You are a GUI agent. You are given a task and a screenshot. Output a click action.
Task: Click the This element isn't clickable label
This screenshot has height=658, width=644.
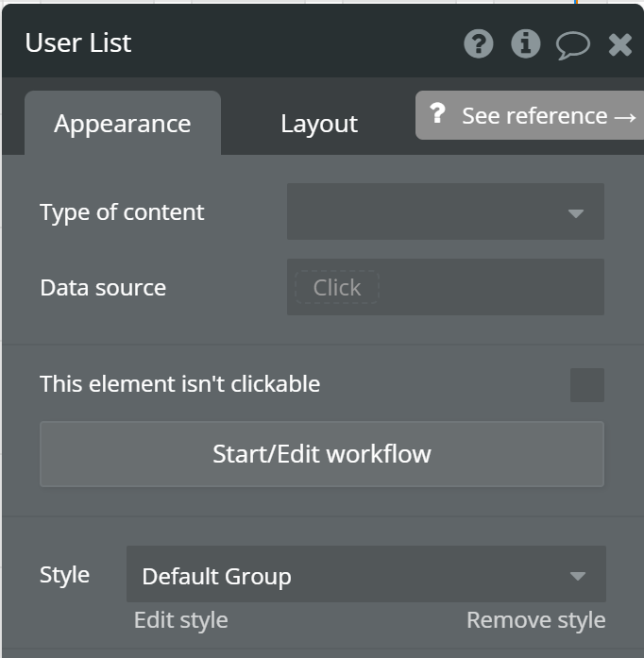click(179, 383)
